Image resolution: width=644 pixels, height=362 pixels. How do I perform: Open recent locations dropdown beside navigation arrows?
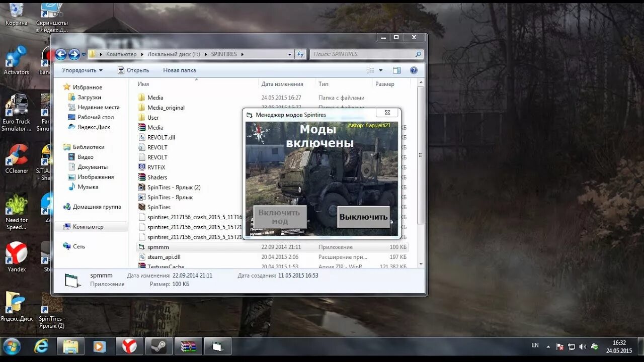click(84, 55)
